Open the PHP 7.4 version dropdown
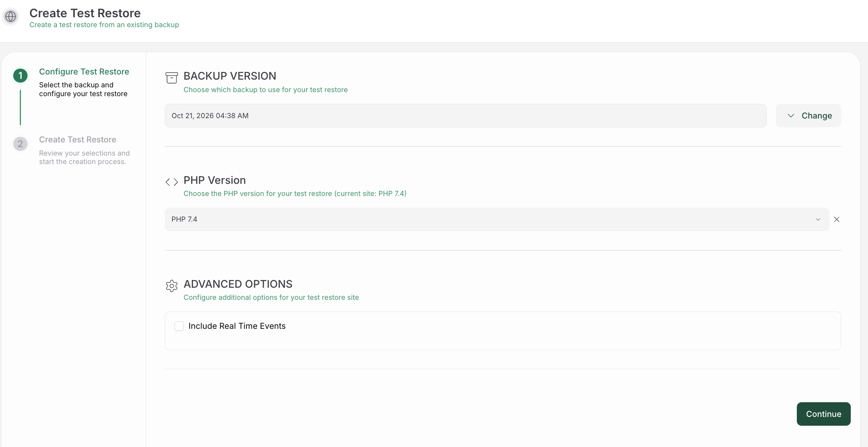Image resolution: width=868 pixels, height=447 pixels. tap(497, 219)
